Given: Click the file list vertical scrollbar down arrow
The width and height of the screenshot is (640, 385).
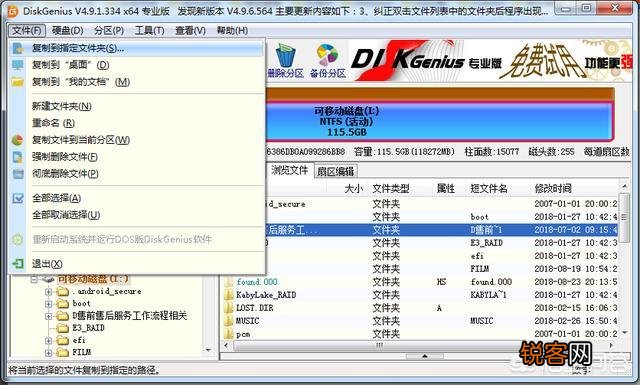Looking at the screenshot, I should 624,334.
